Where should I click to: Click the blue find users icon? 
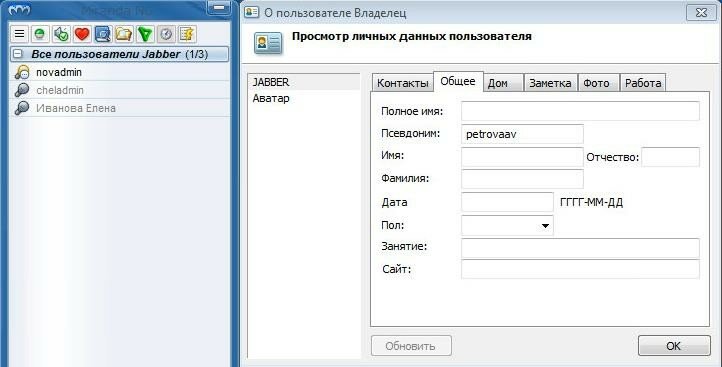103,34
